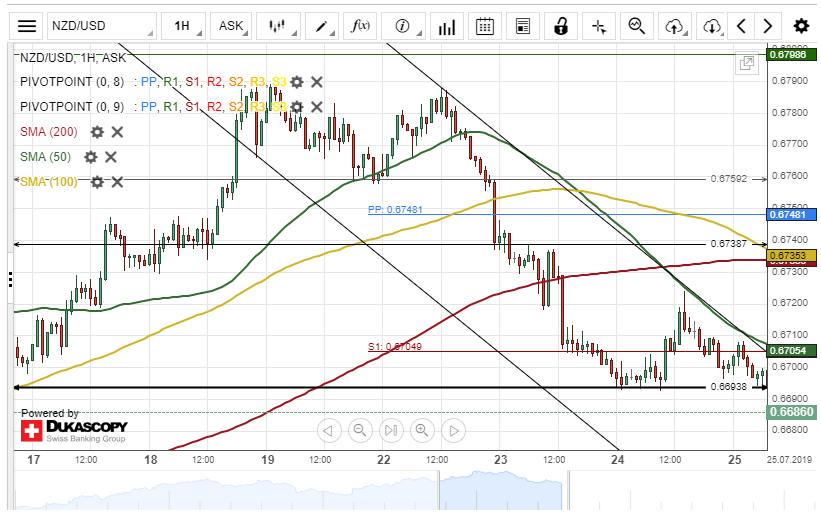Click the 0.67353 yellow SMA price tag
Viewport: 821px width, 523px height.
[791, 255]
